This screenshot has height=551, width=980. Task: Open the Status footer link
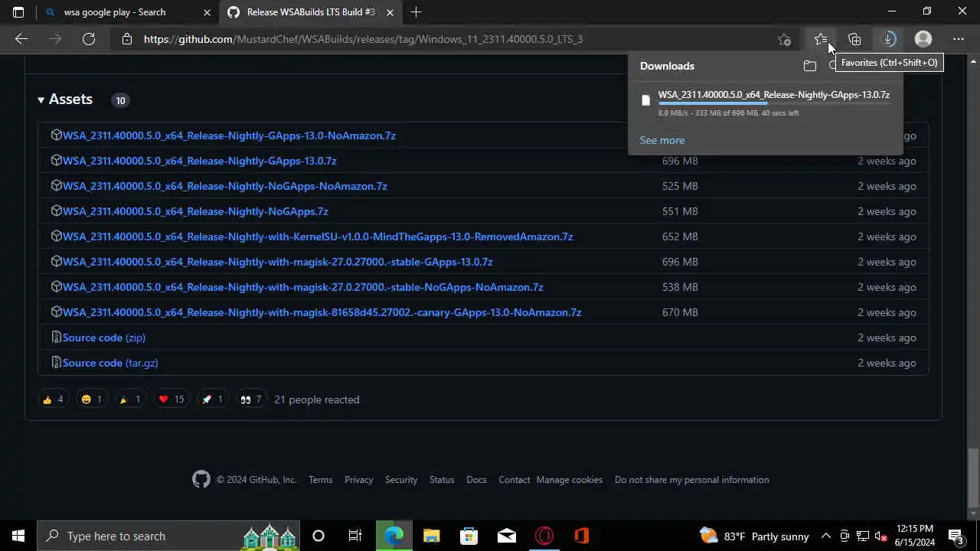[442, 480]
